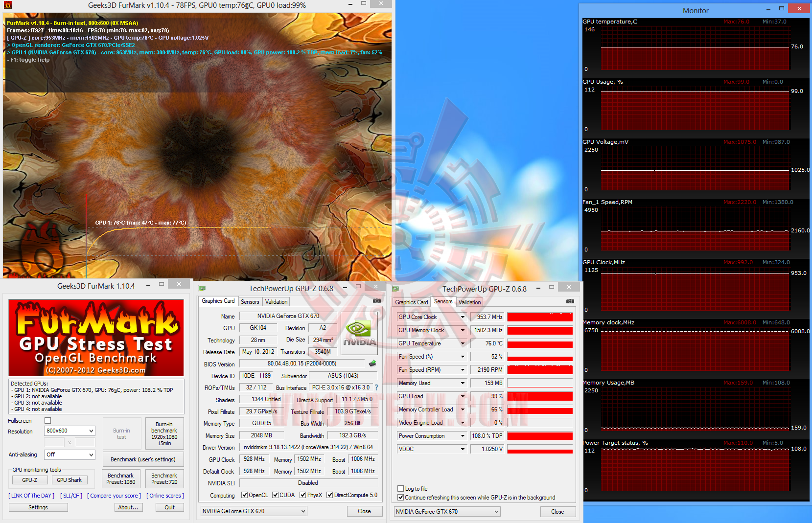The height and width of the screenshot is (523, 812).
Task: Expand the GPU Core Clock sensor dropdown
Action: tap(463, 317)
